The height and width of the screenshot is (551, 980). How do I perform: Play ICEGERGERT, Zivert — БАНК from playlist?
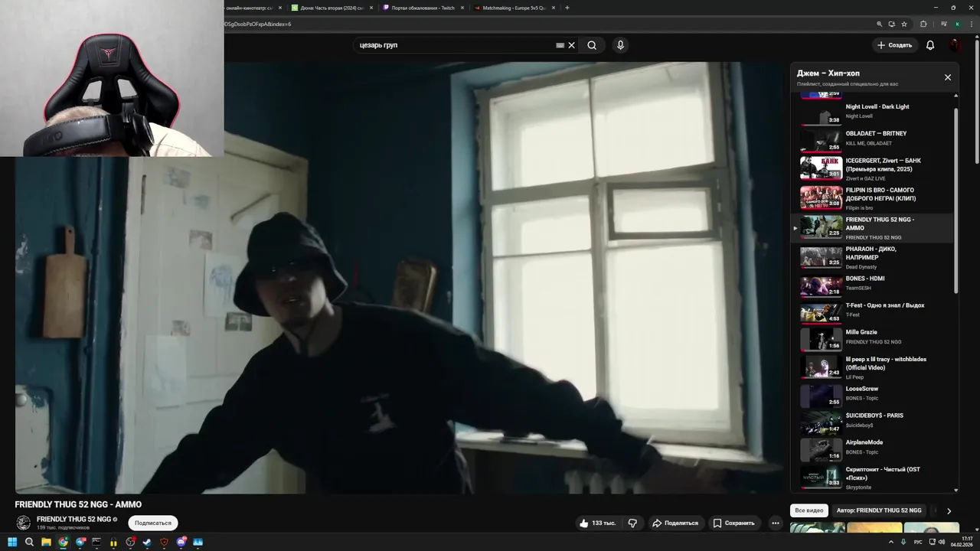coord(872,168)
